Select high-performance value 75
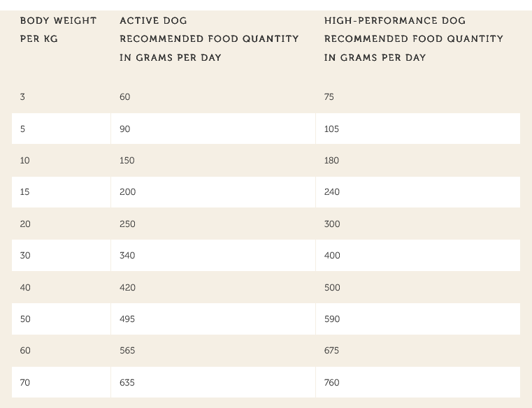 pyautogui.click(x=329, y=97)
